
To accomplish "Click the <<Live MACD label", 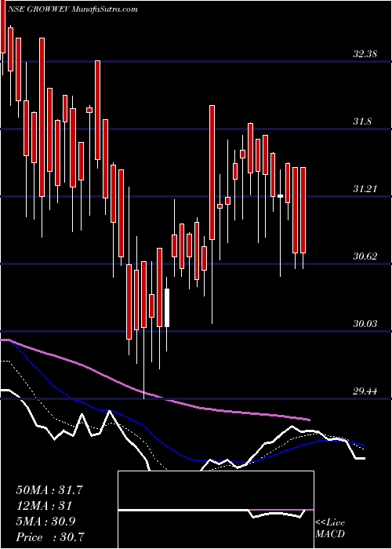I will pos(330,529).
